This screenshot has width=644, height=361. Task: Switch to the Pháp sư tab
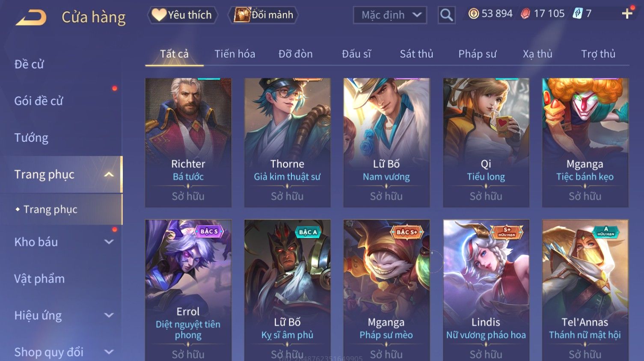[x=478, y=54]
